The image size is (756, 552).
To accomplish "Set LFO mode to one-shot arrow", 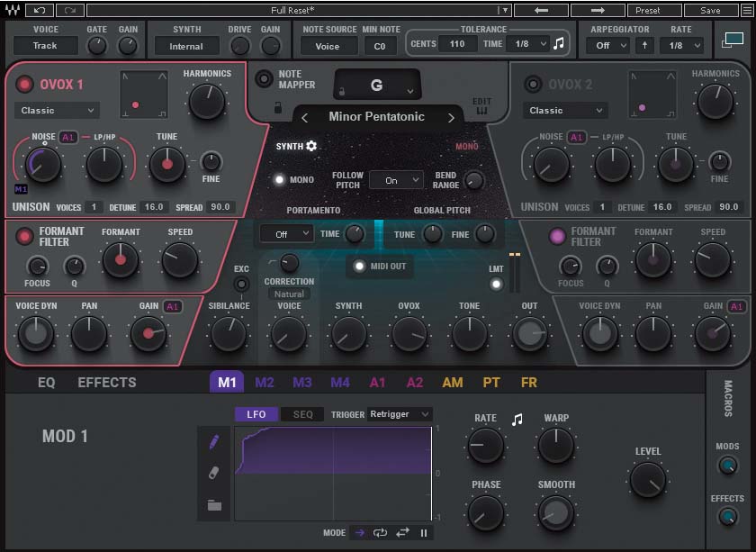I will (x=360, y=533).
